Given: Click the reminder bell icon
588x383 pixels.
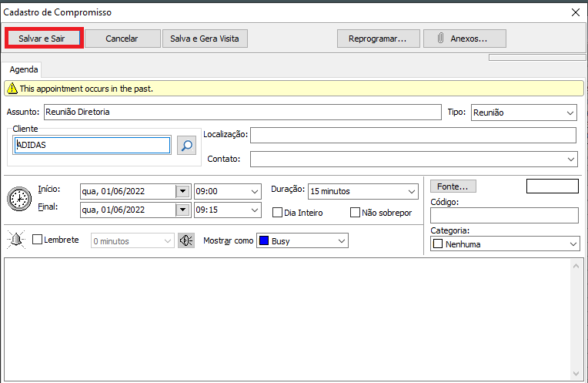Looking at the screenshot, I should (16, 240).
